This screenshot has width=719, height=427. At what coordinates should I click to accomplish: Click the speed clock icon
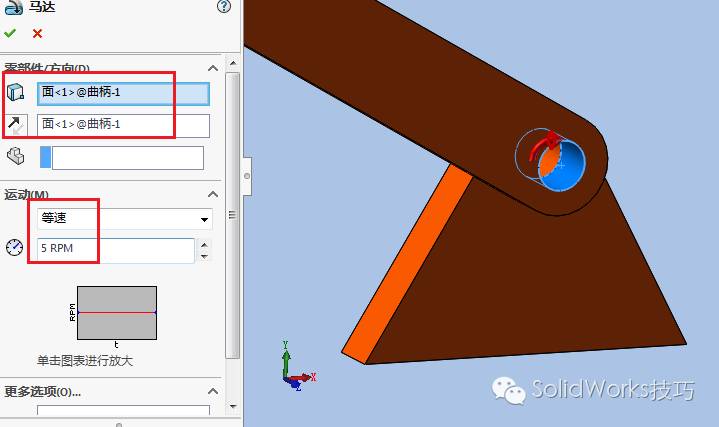point(14,248)
